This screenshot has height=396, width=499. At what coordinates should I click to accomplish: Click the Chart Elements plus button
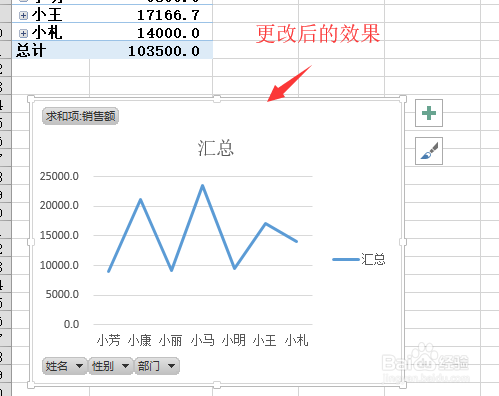429,113
